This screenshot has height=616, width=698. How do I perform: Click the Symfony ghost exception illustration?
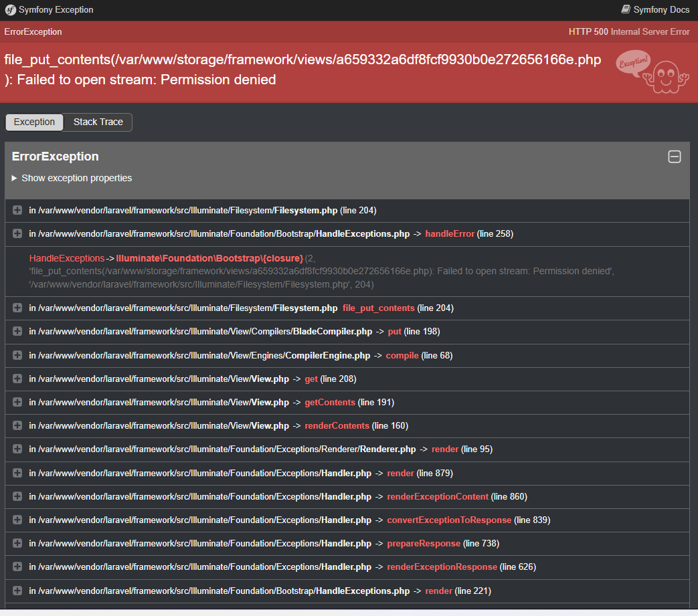click(651, 70)
